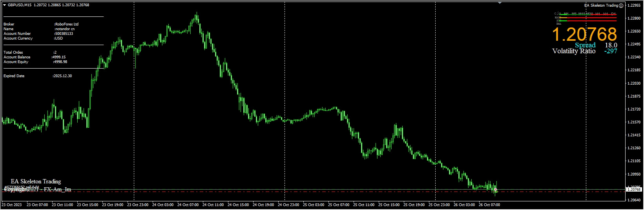Click the 1.20640 price scale label
The height and width of the screenshot is (210, 644).
[x=634, y=200]
